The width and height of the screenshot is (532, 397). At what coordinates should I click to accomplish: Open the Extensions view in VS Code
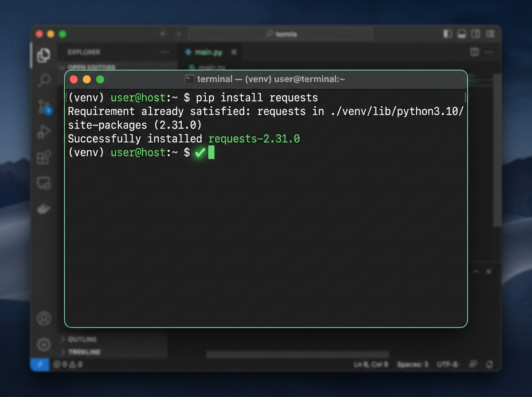pos(44,157)
